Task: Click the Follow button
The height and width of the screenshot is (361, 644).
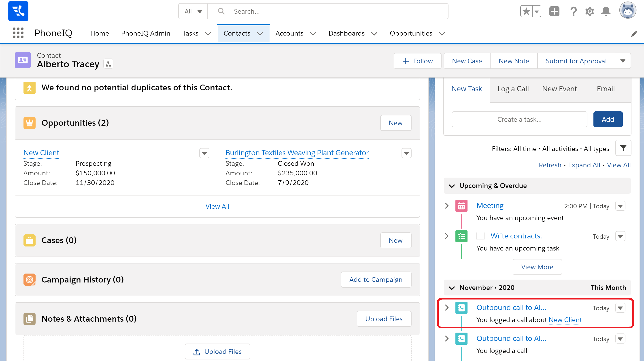Action: click(x=417, y=61)
